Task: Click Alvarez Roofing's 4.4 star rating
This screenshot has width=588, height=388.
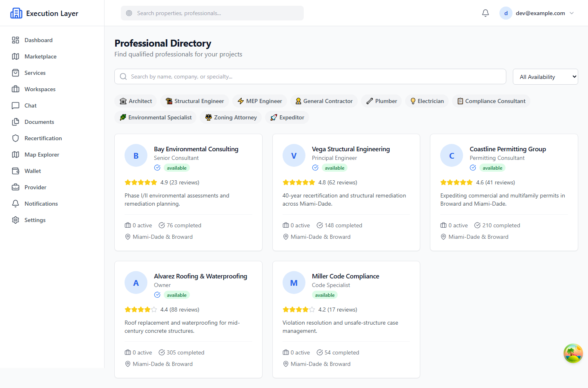Action: (x=141, y=310)
